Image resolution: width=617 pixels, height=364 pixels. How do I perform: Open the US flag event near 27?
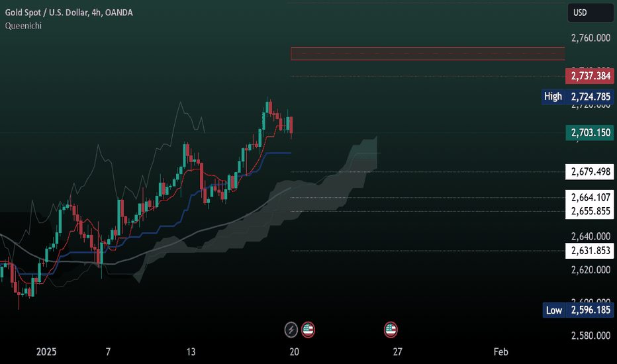[x=391, y=330]
